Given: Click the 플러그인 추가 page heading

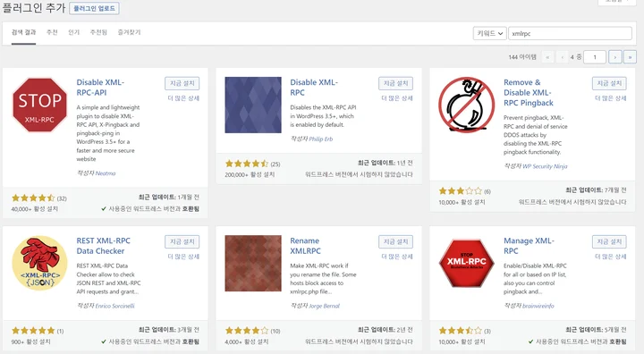Looking at the screenshot, I should (x=34, y=8).
